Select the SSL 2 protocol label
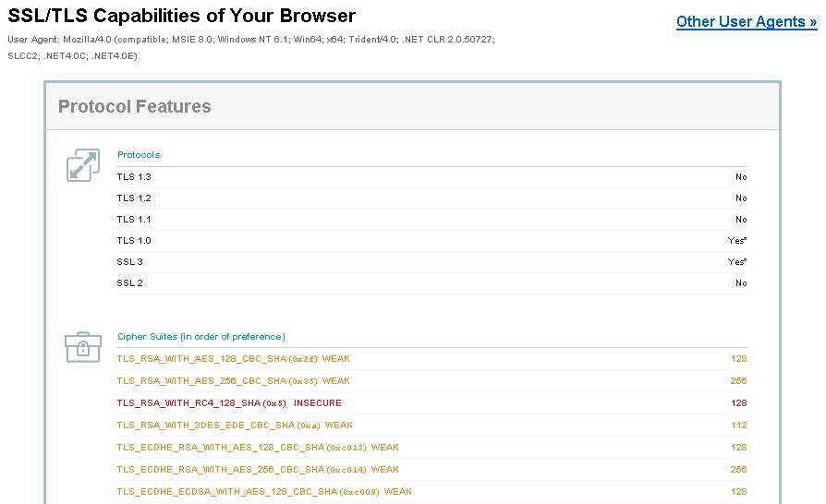Screen dimensions: 826x504 (x=130, y=283)
